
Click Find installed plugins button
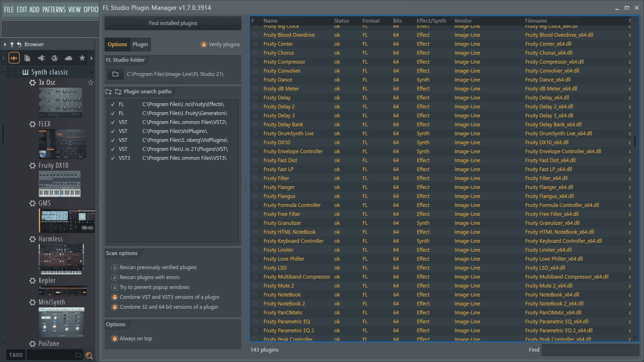pos(173,23)
